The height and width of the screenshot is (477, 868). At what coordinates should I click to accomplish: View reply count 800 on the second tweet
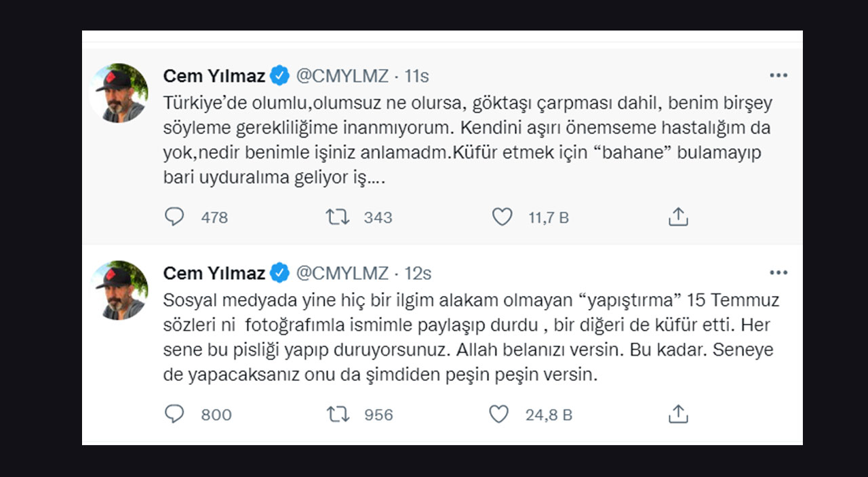tap(216, 414)
